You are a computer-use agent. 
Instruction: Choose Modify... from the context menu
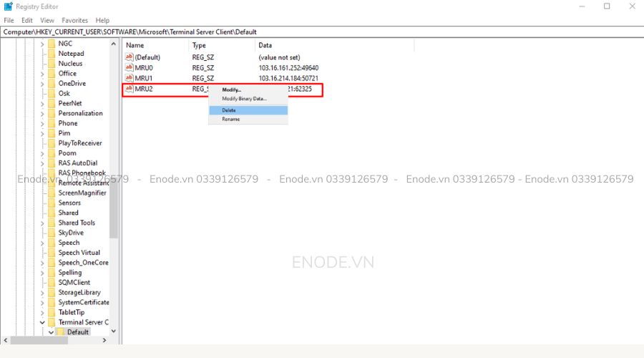[x=232, y=89]
